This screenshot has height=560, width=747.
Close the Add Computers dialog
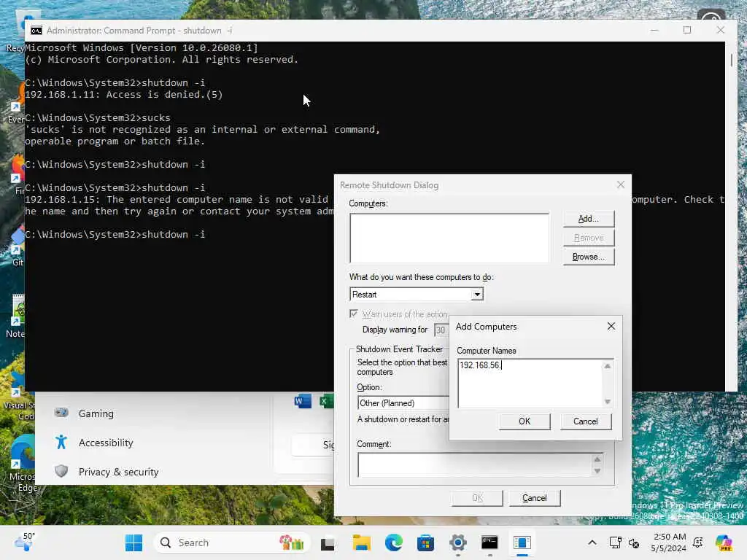click(x=611, y=326)
